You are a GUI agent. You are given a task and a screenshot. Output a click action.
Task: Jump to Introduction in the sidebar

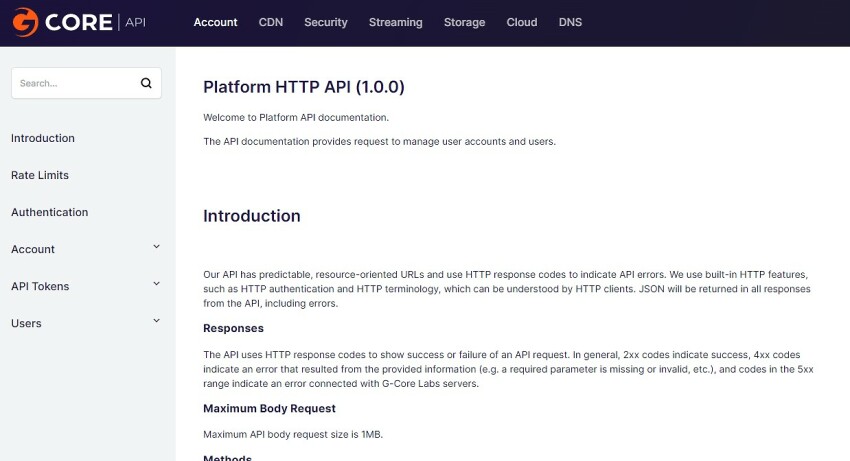tap(43, 138)
